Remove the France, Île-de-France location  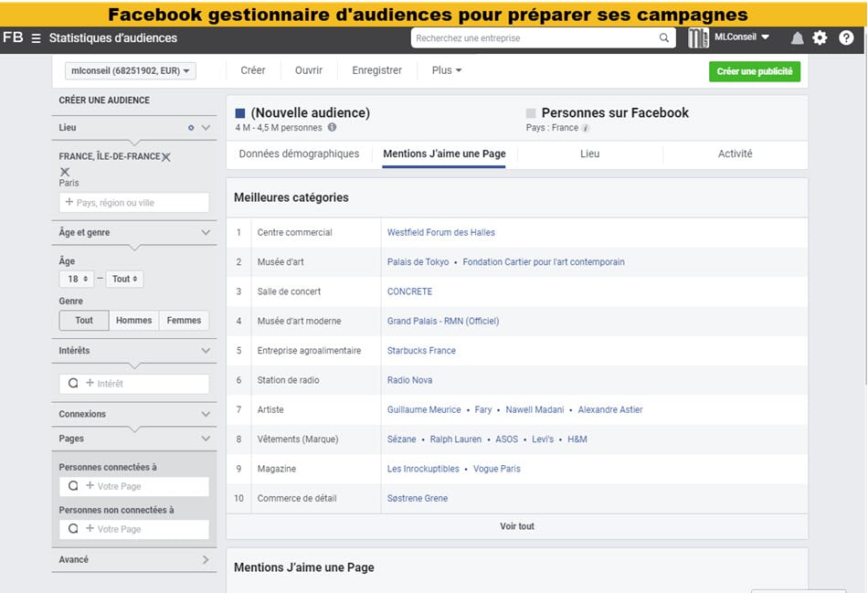(x=166, y=156)
